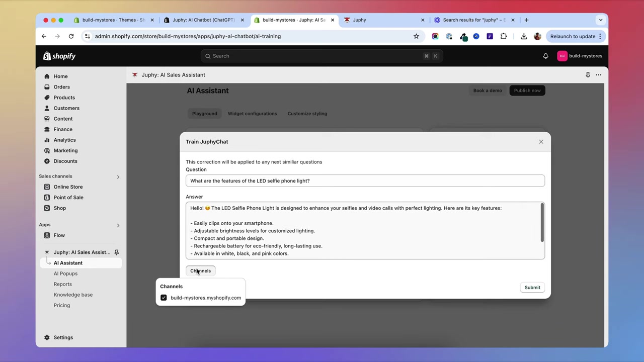The width and height of the screenshot is (644, 362).
Task: Expand the Sales channels section
Action: 118,176
